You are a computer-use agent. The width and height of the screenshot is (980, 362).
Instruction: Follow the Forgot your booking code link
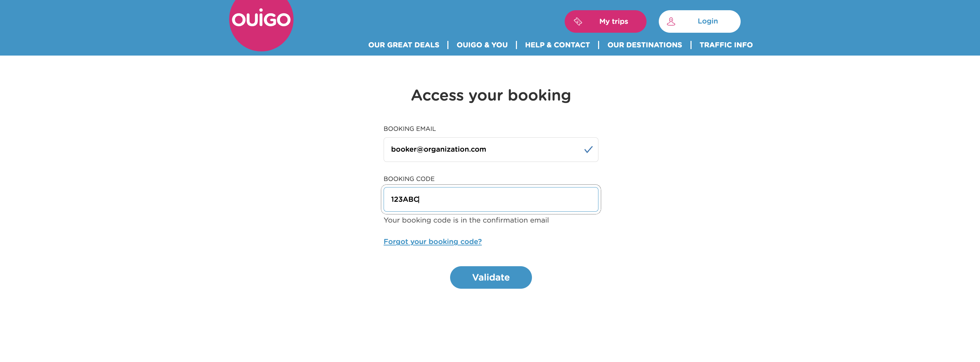(x=433, y=242)
